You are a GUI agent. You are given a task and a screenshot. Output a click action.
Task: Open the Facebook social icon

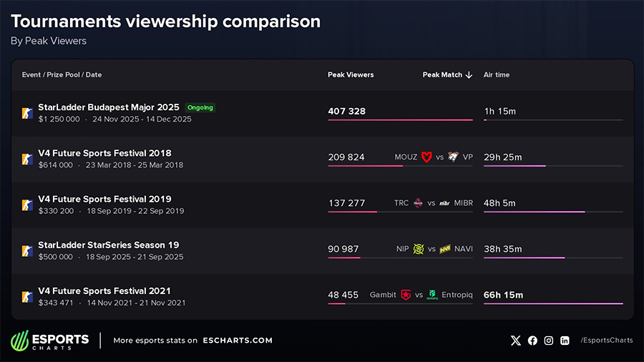532,341
